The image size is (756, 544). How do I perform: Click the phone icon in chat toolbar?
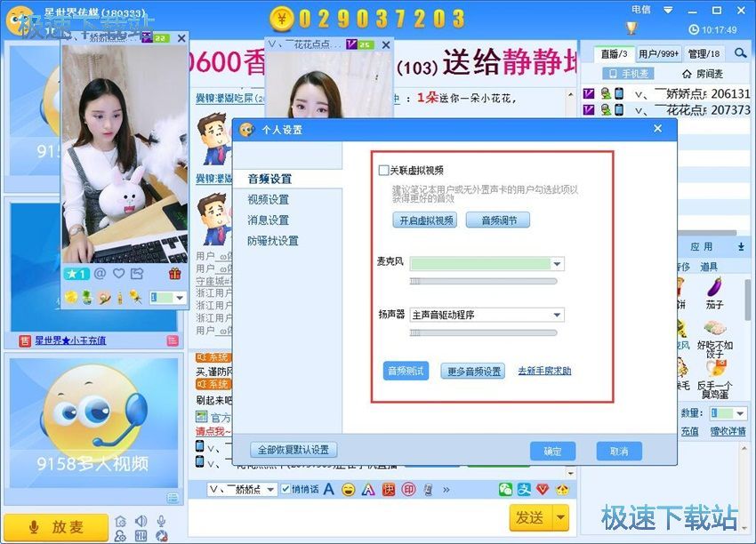click(428, 490)
